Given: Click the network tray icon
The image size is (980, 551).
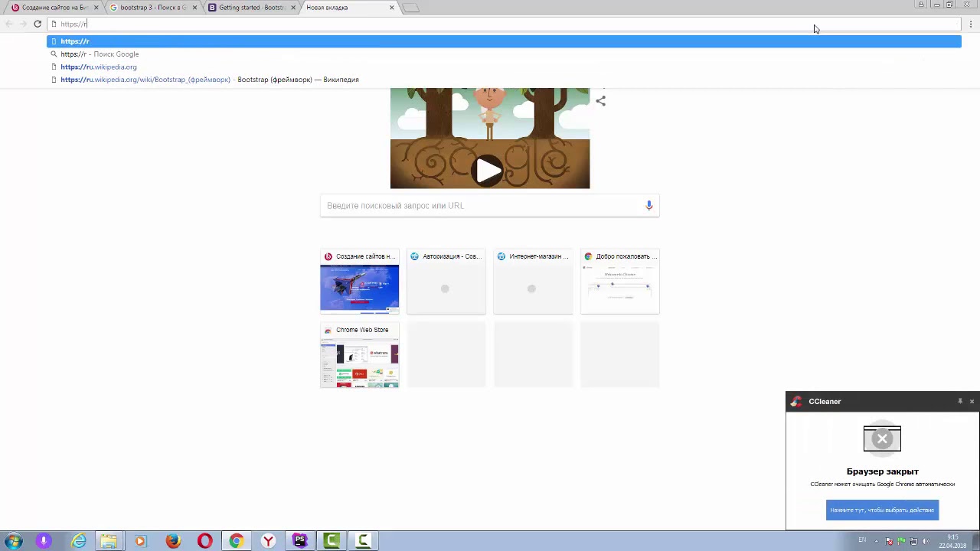Looking at the screenshot, I should tap(913, 541).
